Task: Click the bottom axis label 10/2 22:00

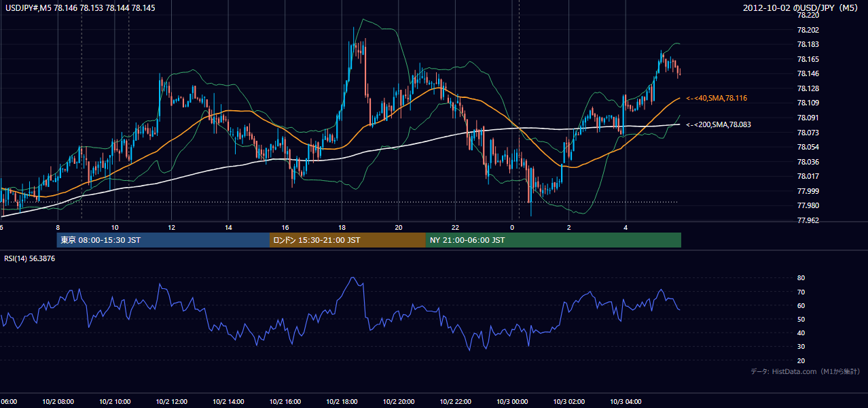Action: coord(456,401)
